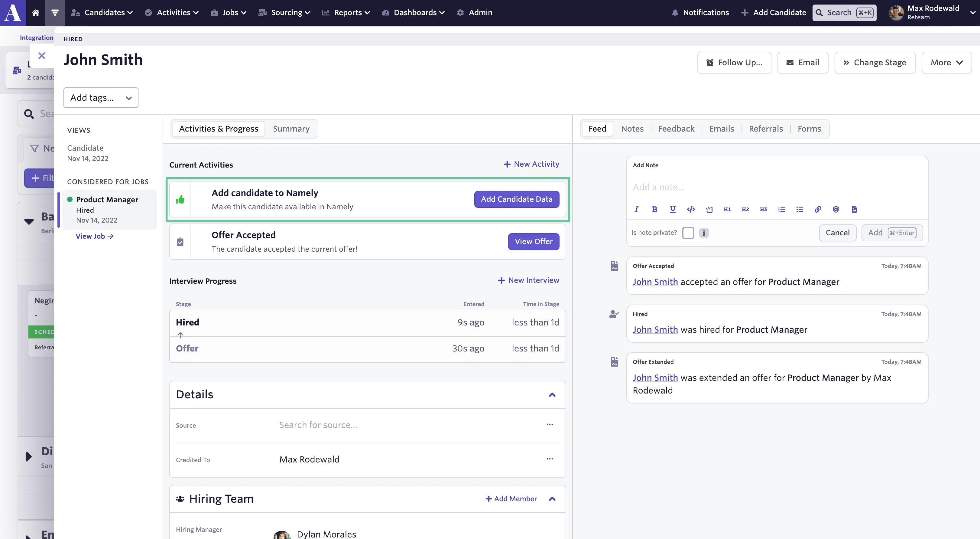Insert numbered list in note
The height and width of the screenshot is (539, 980).
point(781,209)
